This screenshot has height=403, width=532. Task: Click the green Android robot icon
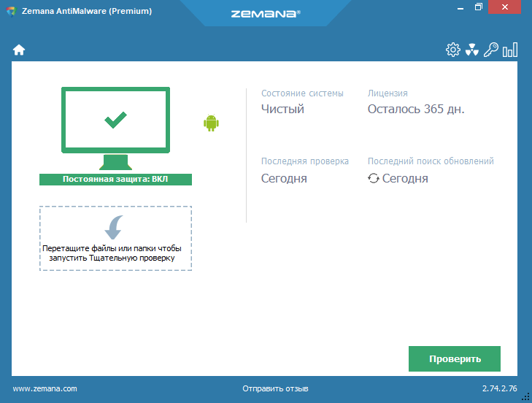pyautogui.click(x=211, y=123)
